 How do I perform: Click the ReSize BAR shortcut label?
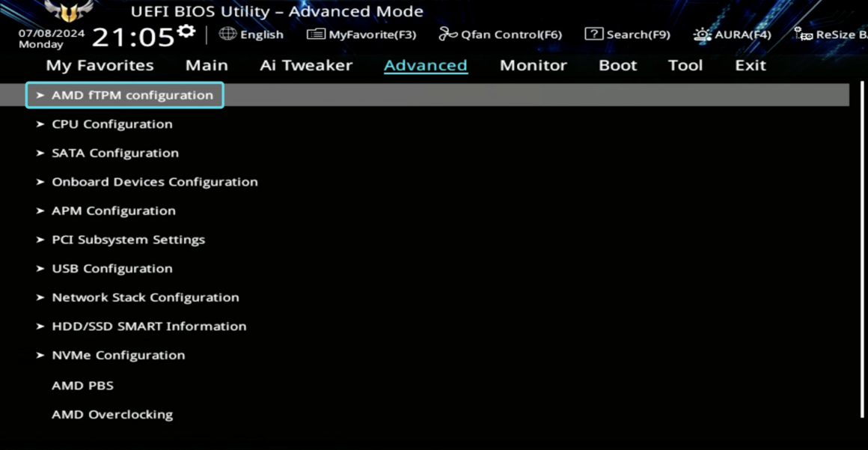pyautogui.click(x=842, y=34)
